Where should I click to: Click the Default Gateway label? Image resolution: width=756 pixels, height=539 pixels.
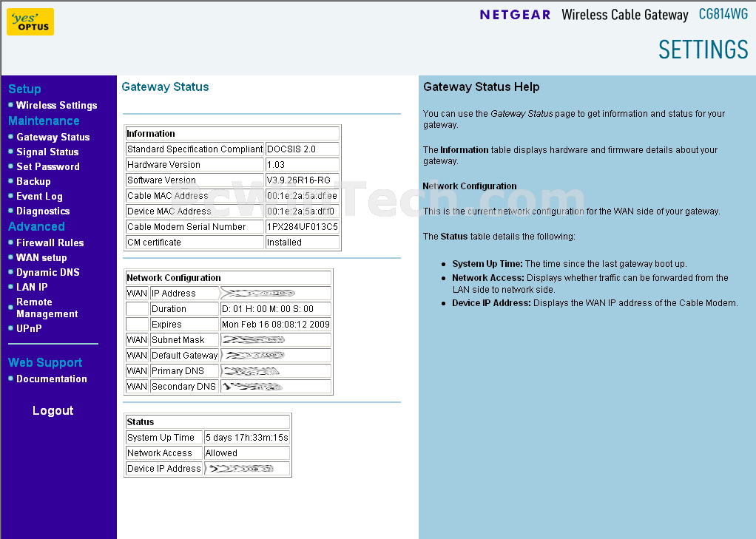pos(185,356)
